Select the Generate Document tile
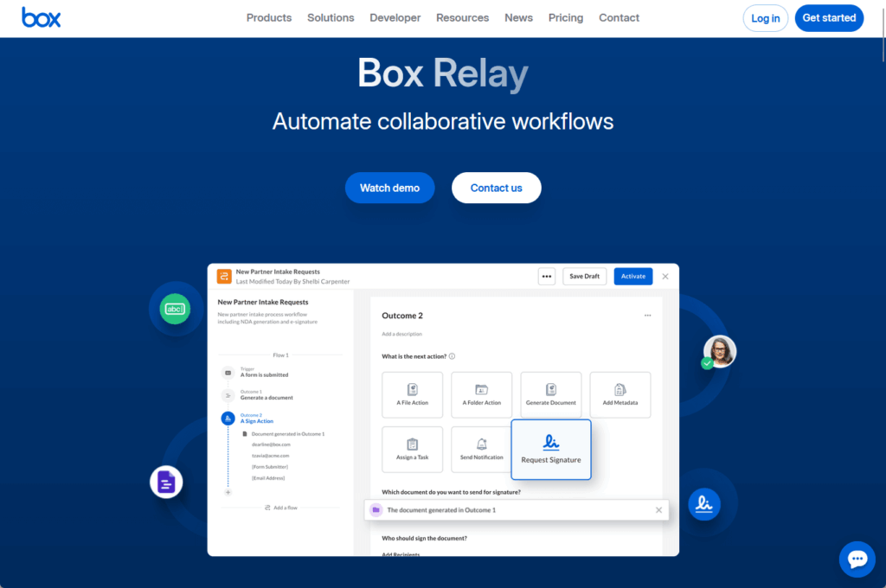The width and height of the screenshot is (886, 588). (x=551, y=395)
